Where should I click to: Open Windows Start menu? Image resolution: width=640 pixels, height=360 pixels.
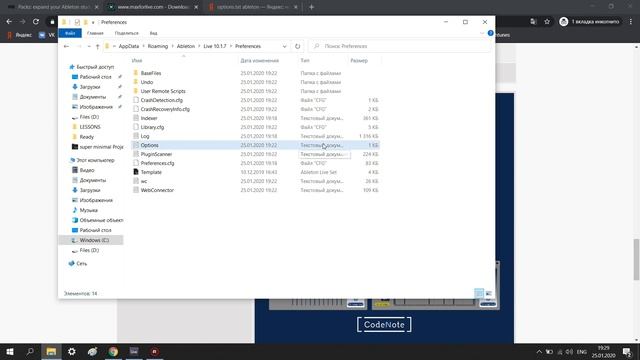tap(10, 351)
